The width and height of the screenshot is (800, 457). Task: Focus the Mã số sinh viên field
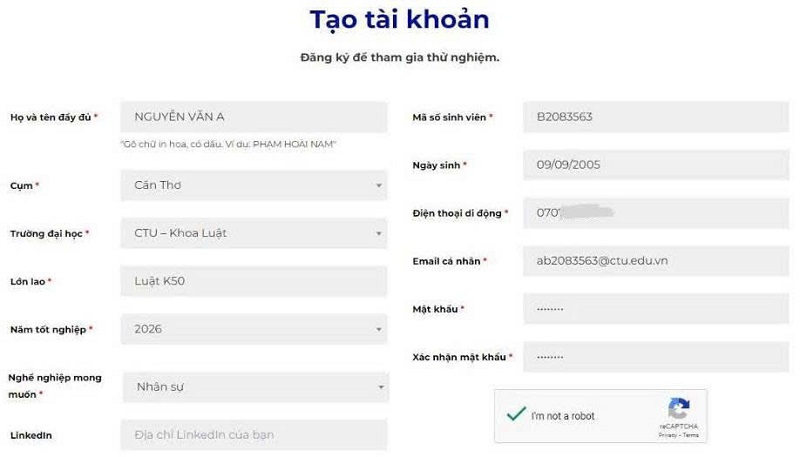656,117
